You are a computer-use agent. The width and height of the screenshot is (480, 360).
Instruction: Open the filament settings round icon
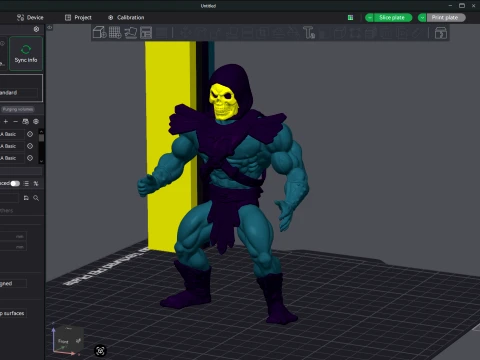pos(36,122)
